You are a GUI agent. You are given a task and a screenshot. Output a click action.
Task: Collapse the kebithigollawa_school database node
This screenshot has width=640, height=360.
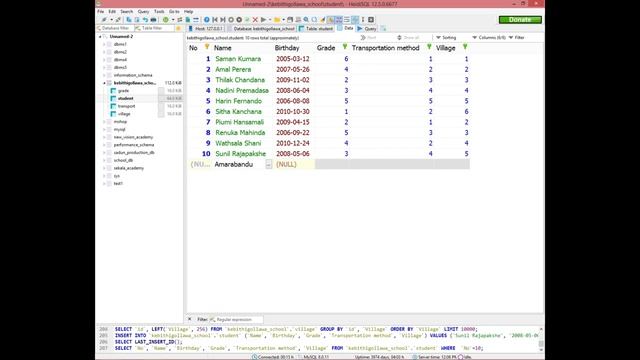click(104, 83)
